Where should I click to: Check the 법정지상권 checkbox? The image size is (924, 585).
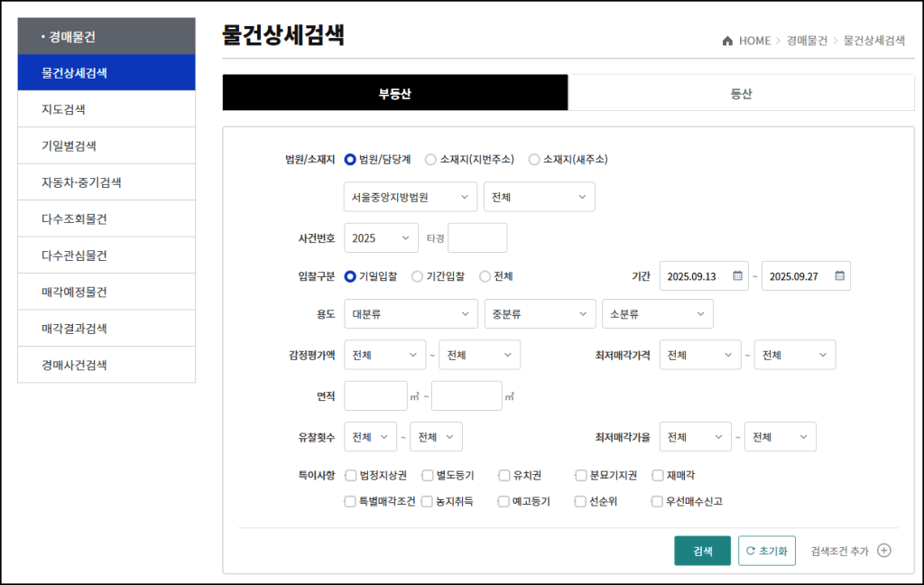(x=350, y=476)
